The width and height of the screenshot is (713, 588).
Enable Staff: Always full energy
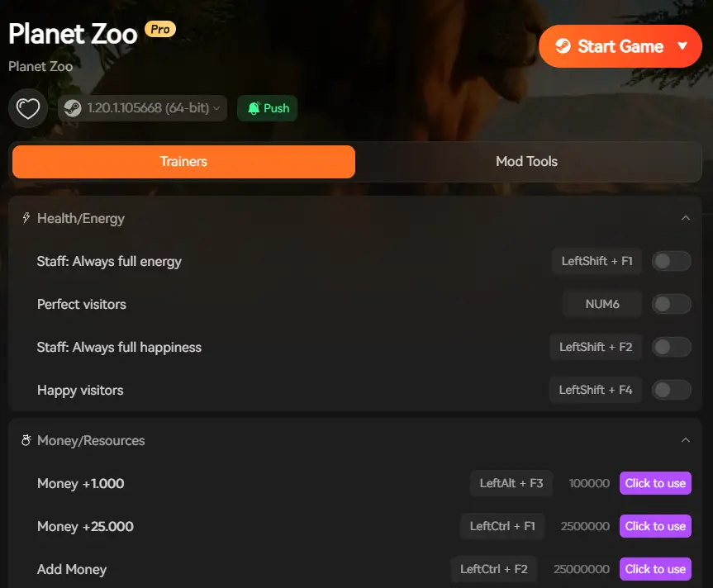point(671,261)
